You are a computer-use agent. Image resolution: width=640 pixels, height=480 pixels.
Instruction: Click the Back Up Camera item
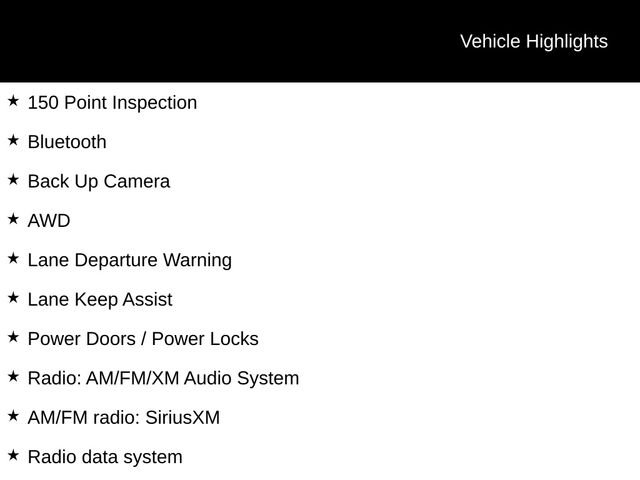(99, 182)
